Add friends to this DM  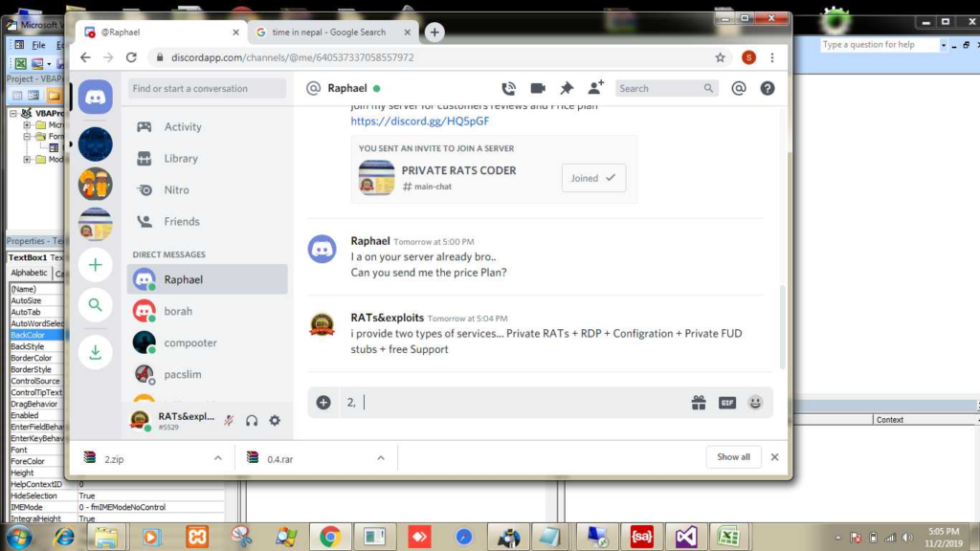point(595,88)
